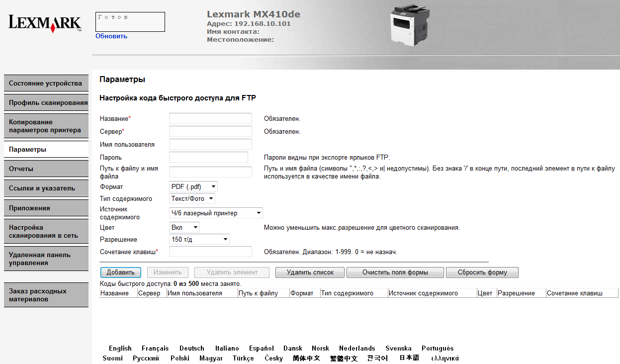Switch language to 한국어
620x364 pixels.
point(378,358)
